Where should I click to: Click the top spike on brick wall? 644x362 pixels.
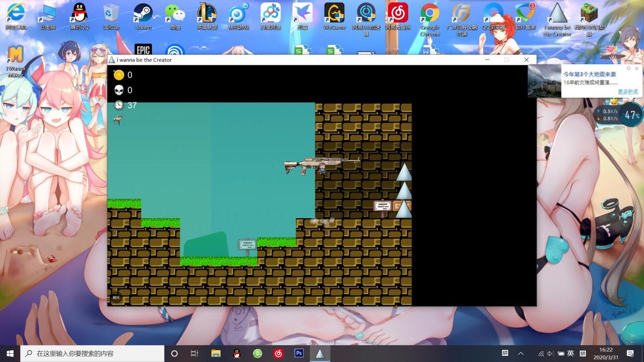click(404, 172)
